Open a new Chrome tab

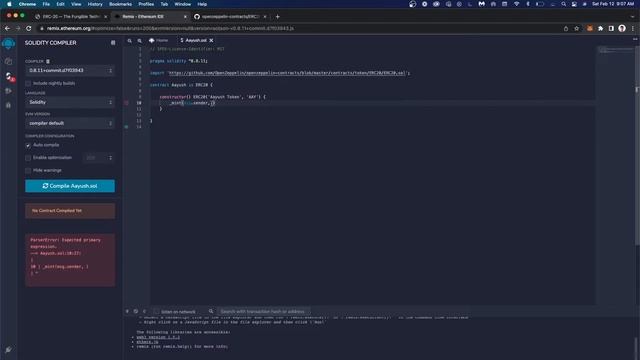pyautogui.click(x=278, y=17)
